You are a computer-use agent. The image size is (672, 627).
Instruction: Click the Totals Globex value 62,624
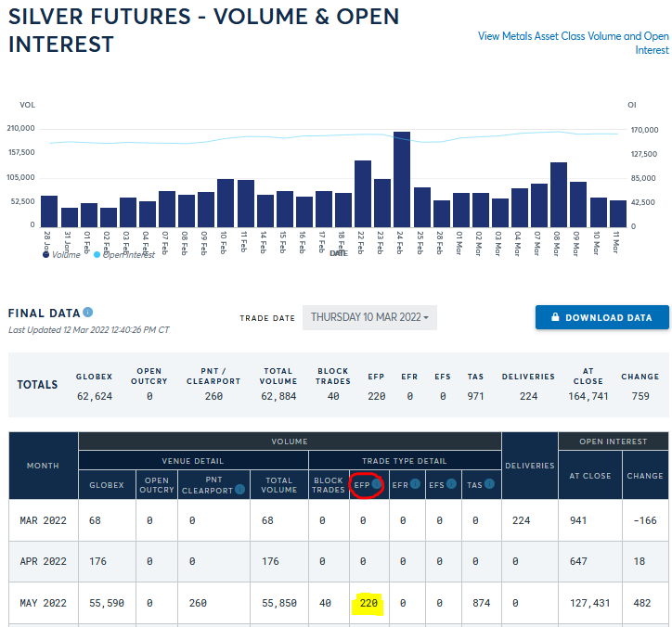(x=95, y=396)
